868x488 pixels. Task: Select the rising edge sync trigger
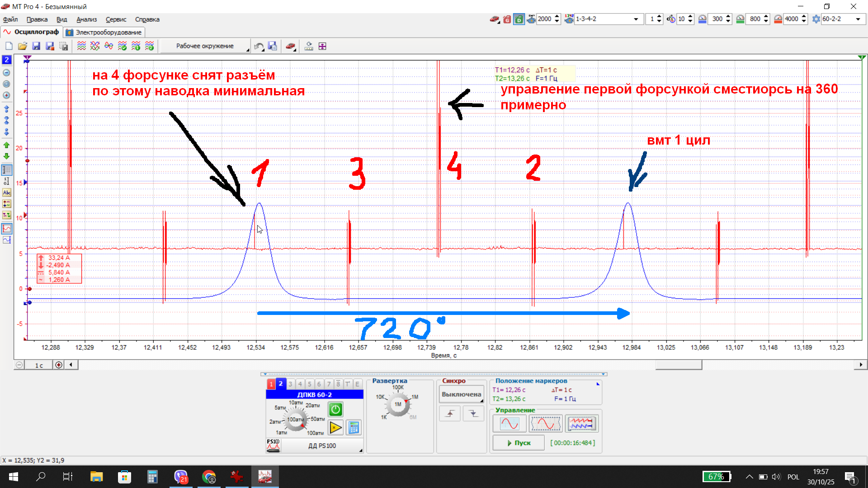pos(450,413)
